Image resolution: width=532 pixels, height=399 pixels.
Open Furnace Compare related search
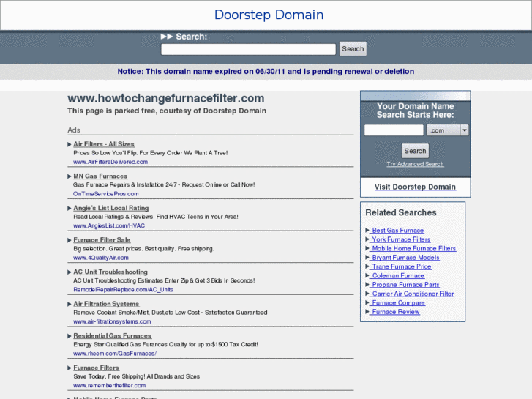[x=398, y=303]
